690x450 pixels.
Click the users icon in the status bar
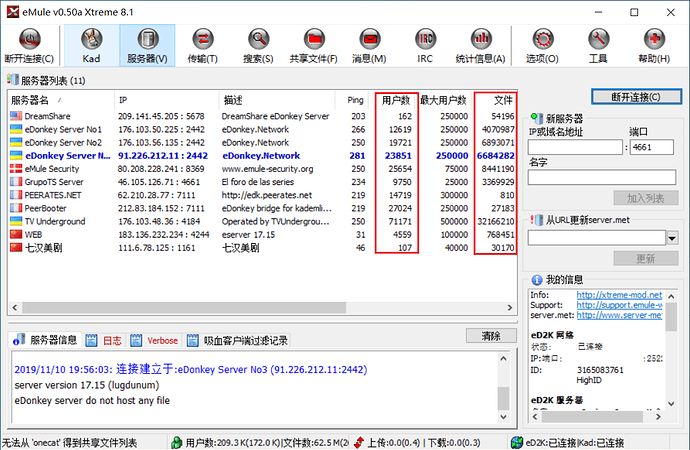(x=177, y=443)
